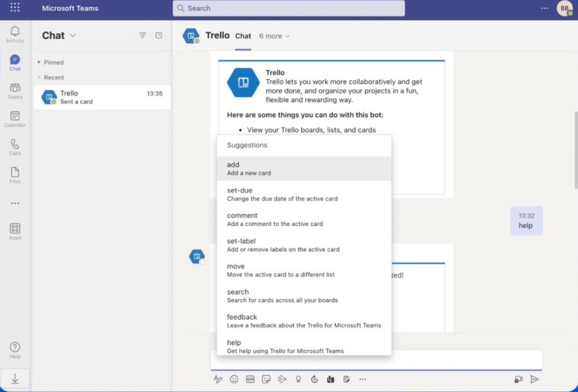The height and width of the screenshot is (392, 578).
Task: Open the Trello conversation in Recent list
Action: [102, 97]
